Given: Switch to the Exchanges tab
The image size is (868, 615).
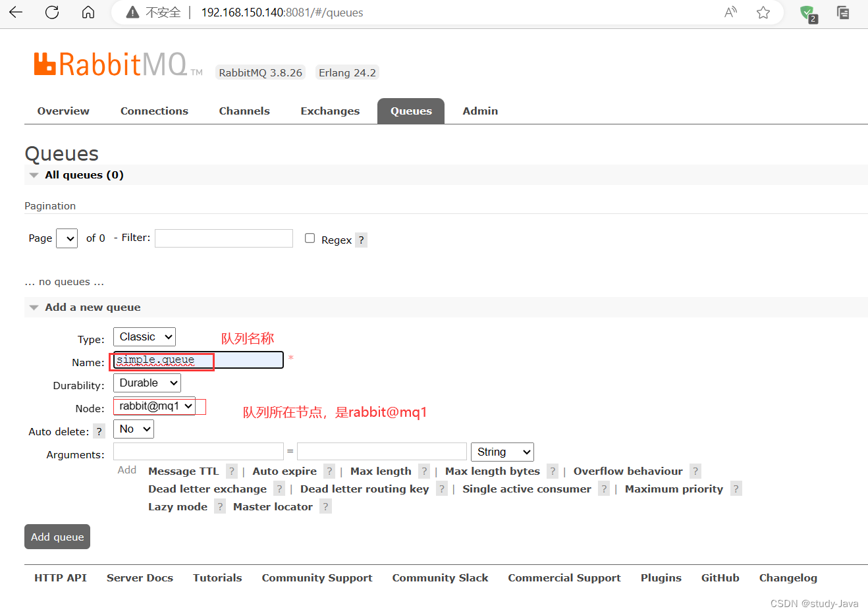Looking at the screenshot, I should pyautogui.click(x=329, y=111).
